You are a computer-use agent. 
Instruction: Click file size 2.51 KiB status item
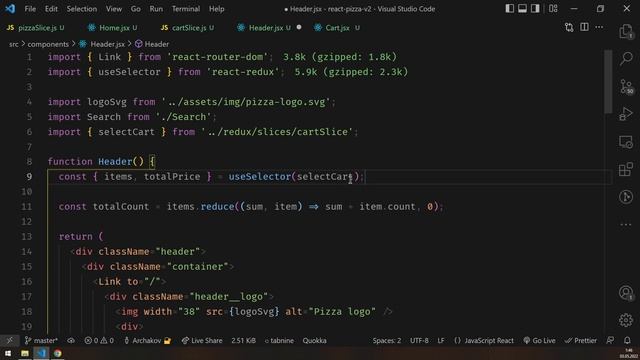click(244, 340)
